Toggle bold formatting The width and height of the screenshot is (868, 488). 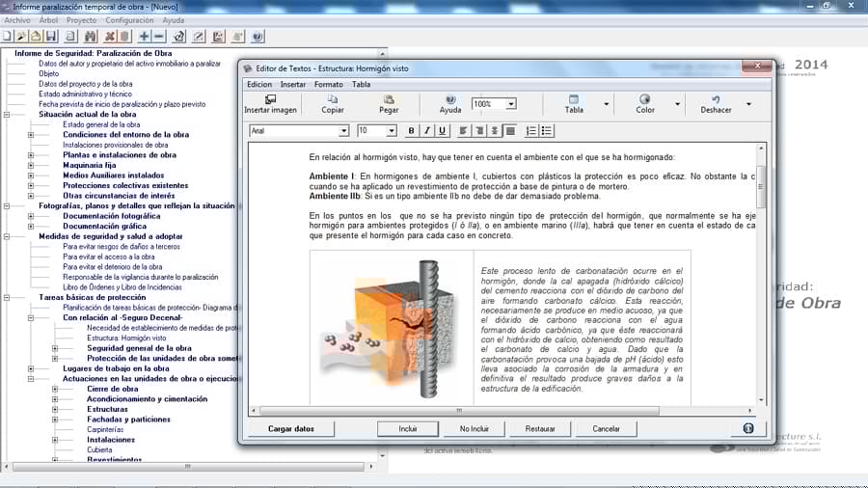coord(411,130)
